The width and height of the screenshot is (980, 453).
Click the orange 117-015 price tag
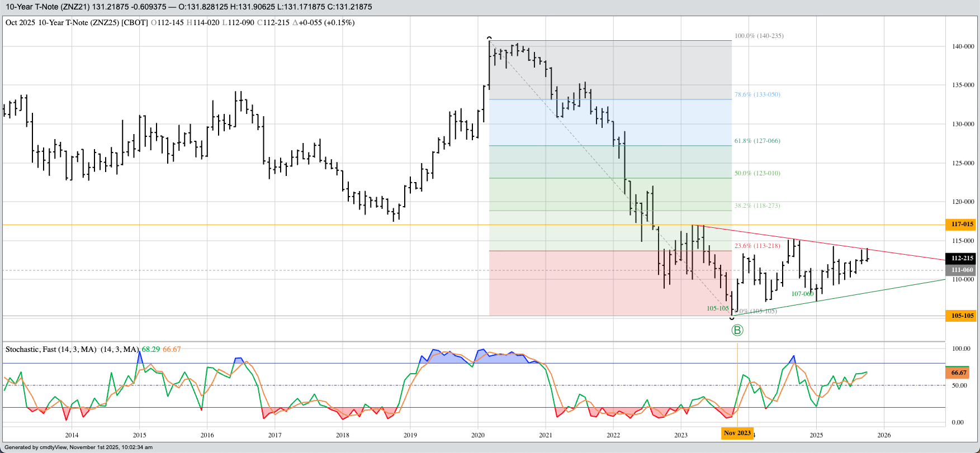[962, 224]
